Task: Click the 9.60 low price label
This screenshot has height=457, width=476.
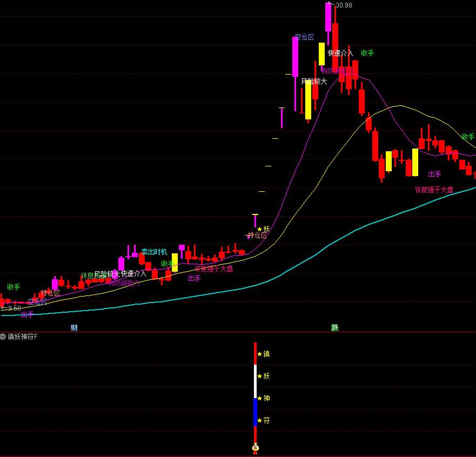Action: [14, 308]
